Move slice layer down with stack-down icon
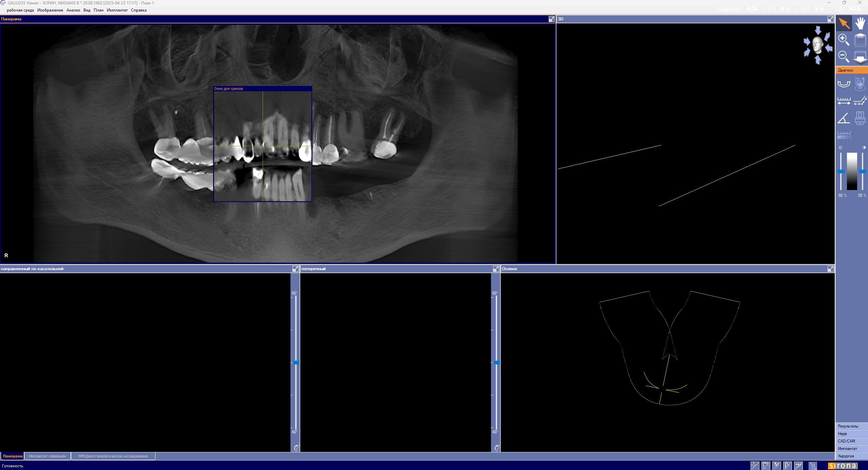The image size is (868, 470). point(860,57)
